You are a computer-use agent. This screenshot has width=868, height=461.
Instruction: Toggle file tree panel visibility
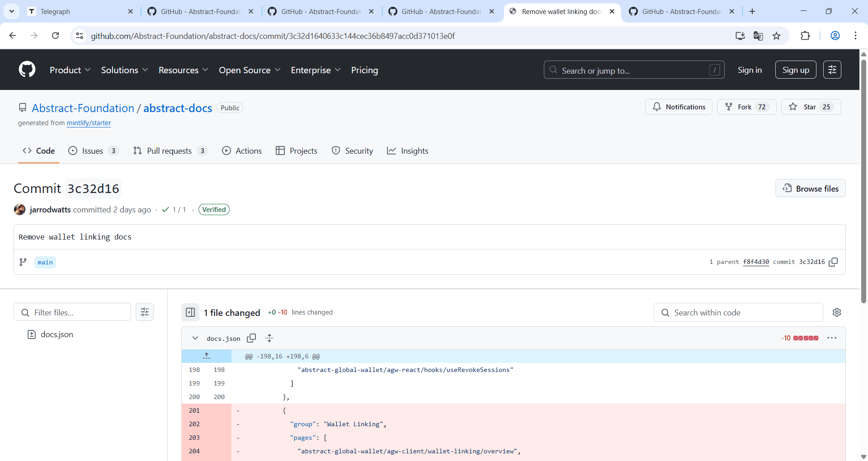click(190, 312)
